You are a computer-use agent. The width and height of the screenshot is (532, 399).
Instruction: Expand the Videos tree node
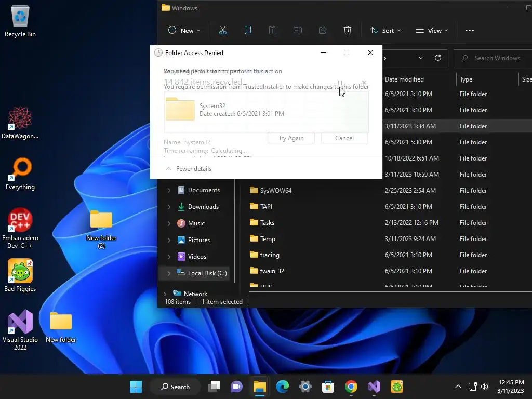tap(169, 257)
